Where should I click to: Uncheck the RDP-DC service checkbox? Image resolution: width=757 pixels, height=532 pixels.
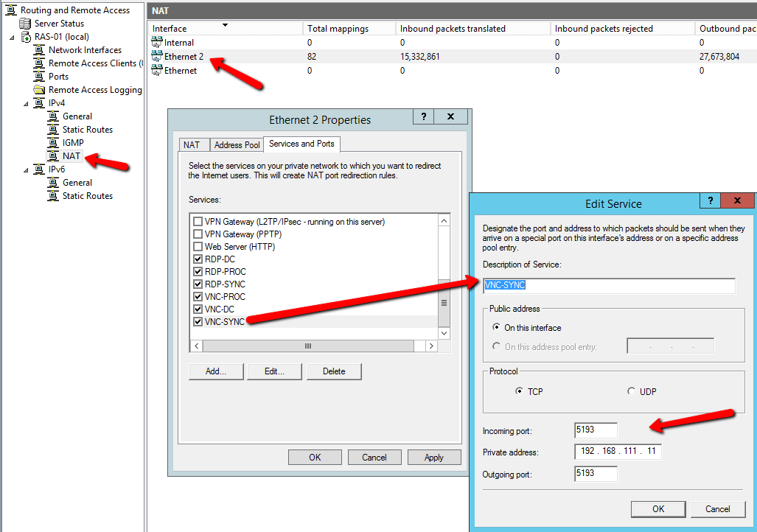(x=198, y=259)
